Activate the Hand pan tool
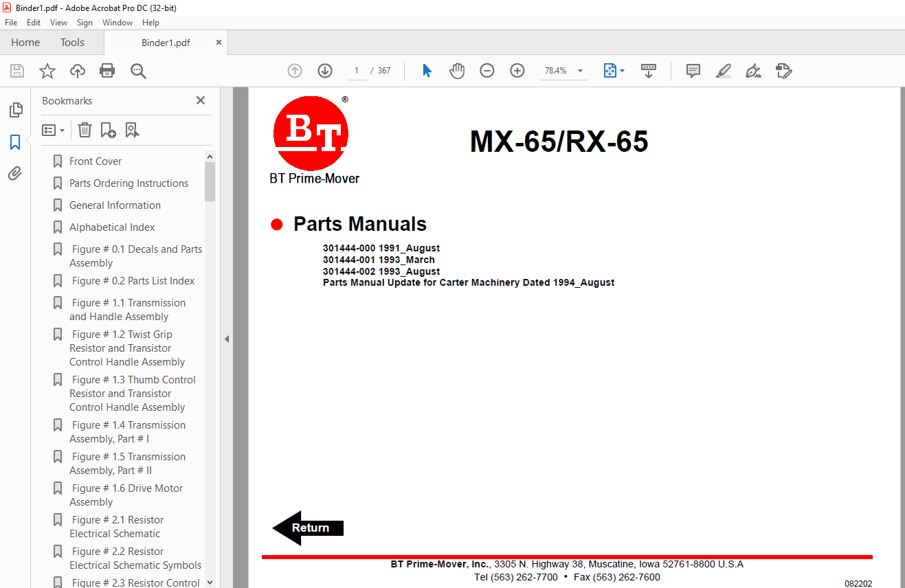Image resolution: width=905 pixels, height=588 pixels. [457, 71]
